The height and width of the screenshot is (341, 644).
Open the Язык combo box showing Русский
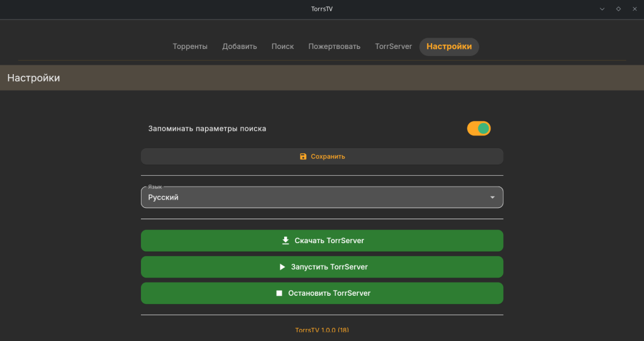314,197
